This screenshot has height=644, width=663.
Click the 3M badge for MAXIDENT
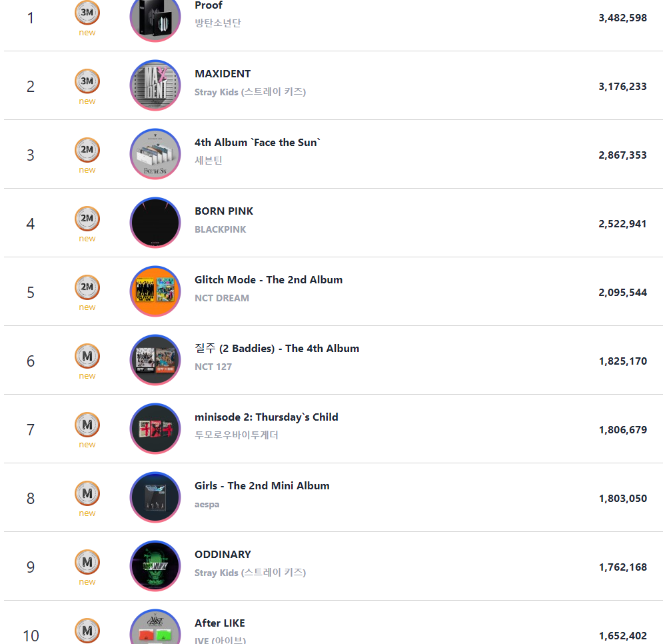click(87, 81)
